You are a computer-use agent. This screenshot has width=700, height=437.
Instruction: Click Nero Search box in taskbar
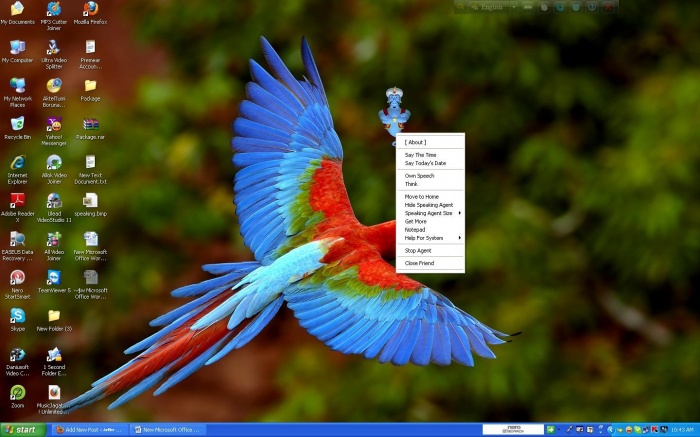pos(513,430)
